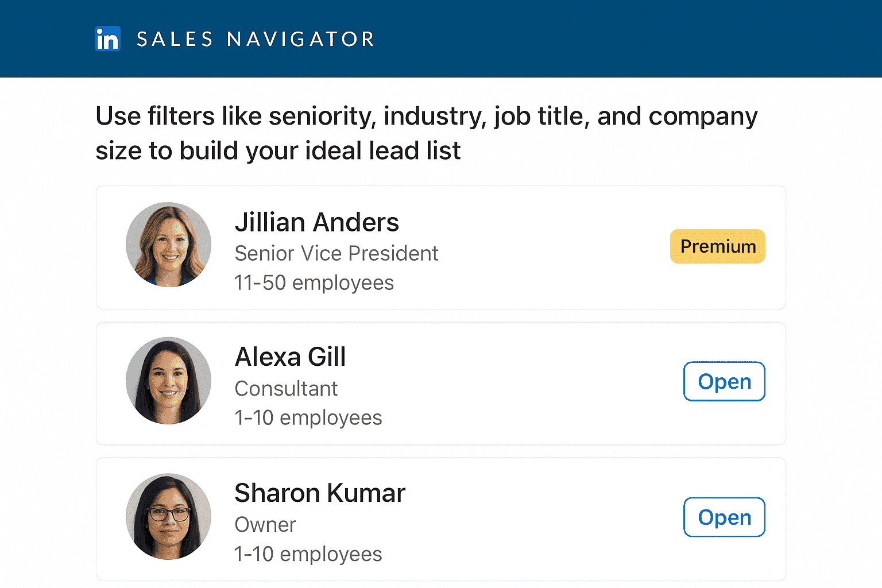Click Sharon Kumar's 1-10 employees label

coord(308,554)
